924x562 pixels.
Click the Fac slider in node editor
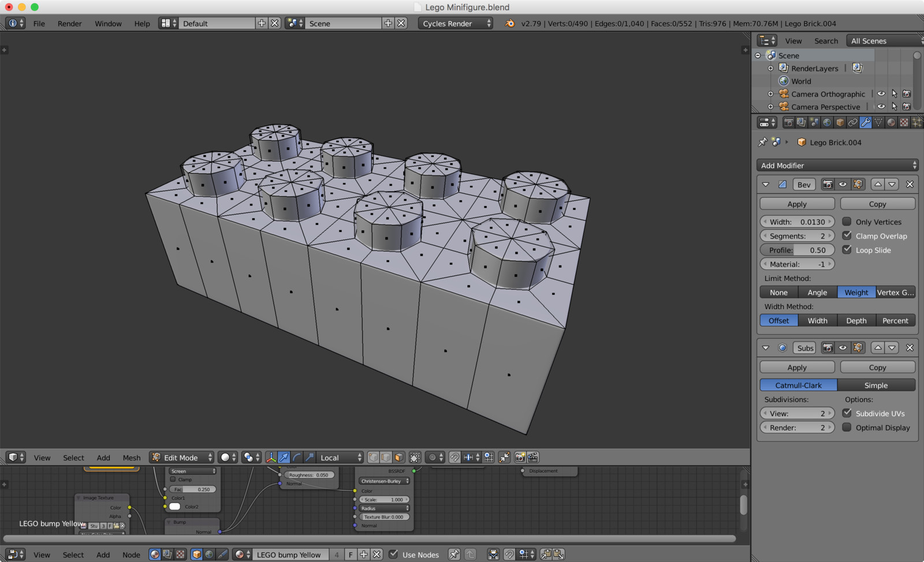[193, 489]
